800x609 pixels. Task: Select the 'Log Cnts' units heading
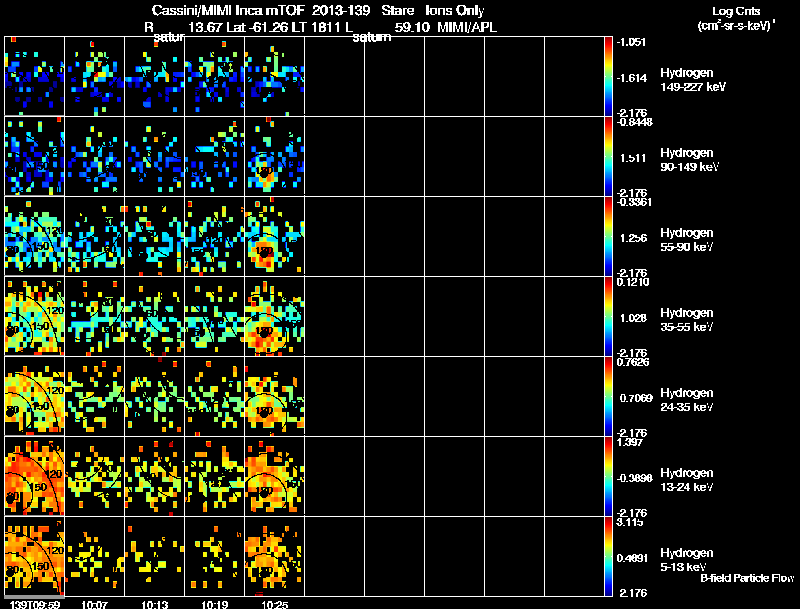[x=736, y=11]
